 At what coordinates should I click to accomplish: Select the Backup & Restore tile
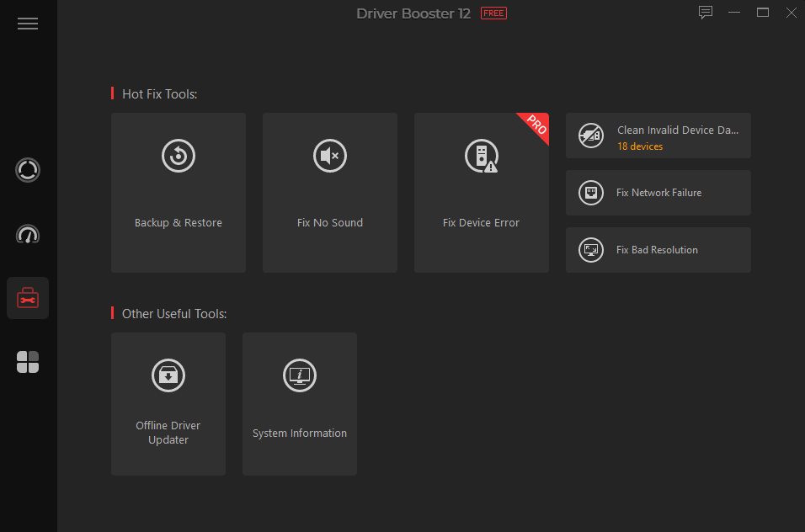(178, 193)
